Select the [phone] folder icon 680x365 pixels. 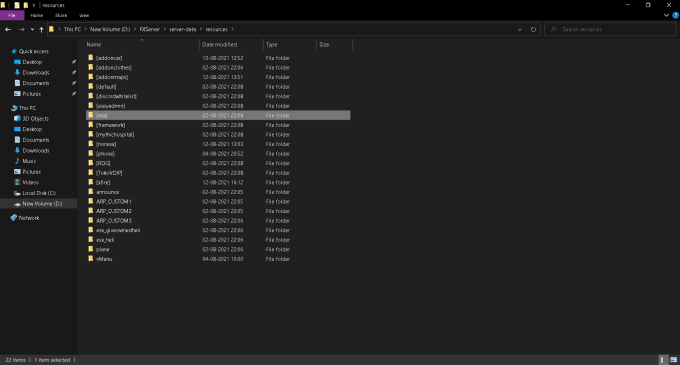pyautogui.click(x=91, y=153)
